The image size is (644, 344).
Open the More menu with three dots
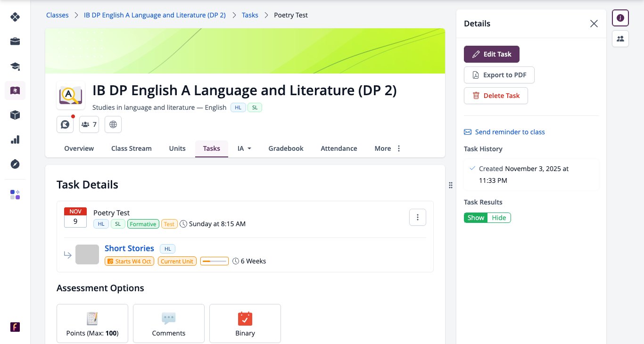(388, 148)
